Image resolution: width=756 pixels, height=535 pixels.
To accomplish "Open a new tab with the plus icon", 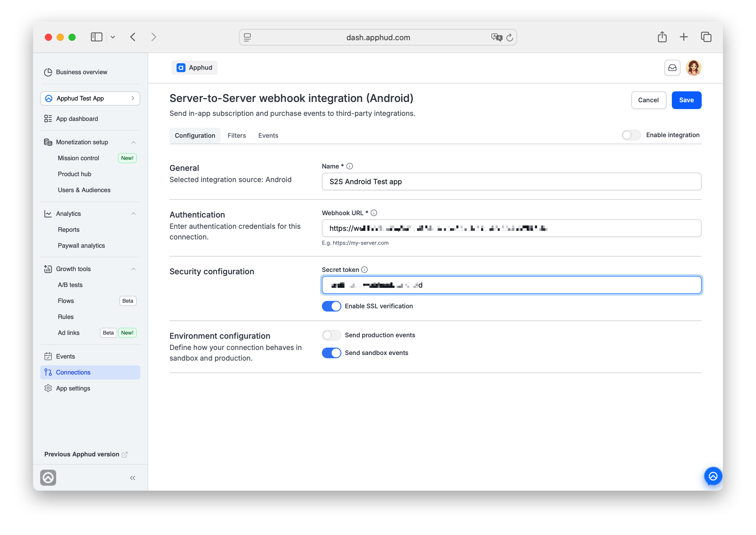I will (684, 37).
